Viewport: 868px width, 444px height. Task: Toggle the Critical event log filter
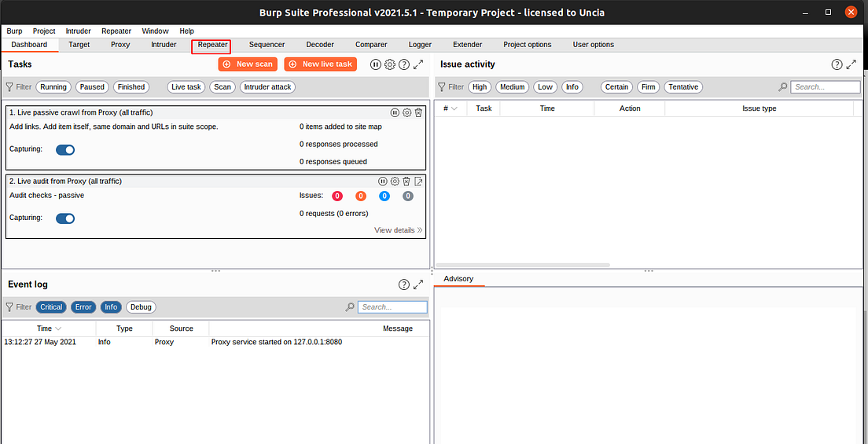coord(51,306)
